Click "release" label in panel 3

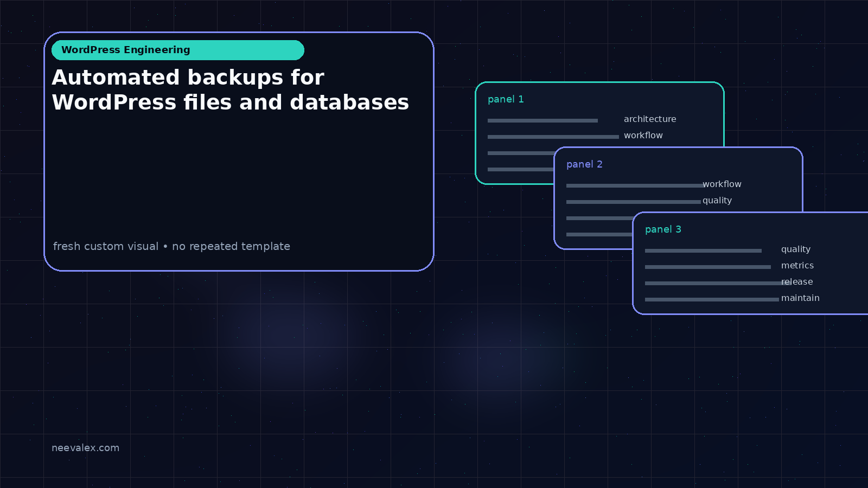coord(797,281)
